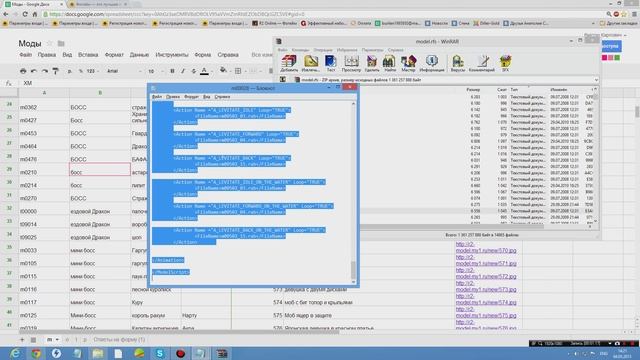Click WinRAR Info (Информация) toolbar icon
Viewport: 640px width, 360px height.
432,63
